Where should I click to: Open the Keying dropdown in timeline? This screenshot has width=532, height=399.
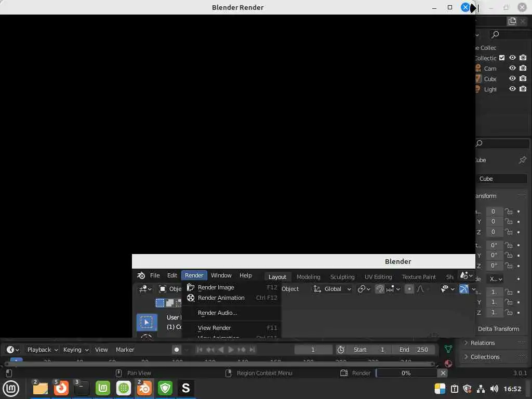pos(76,350)
